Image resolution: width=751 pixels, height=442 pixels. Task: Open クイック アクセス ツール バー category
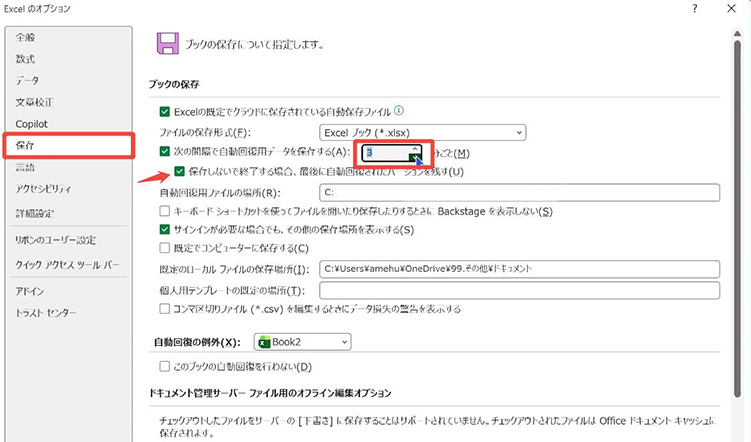click(67, 265)
